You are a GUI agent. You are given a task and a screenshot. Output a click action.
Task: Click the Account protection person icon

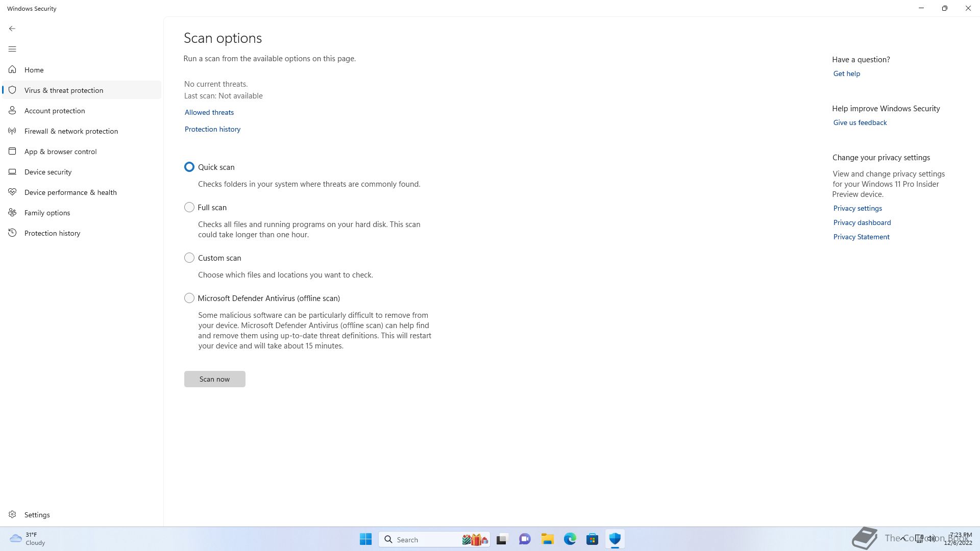(12, 110)
